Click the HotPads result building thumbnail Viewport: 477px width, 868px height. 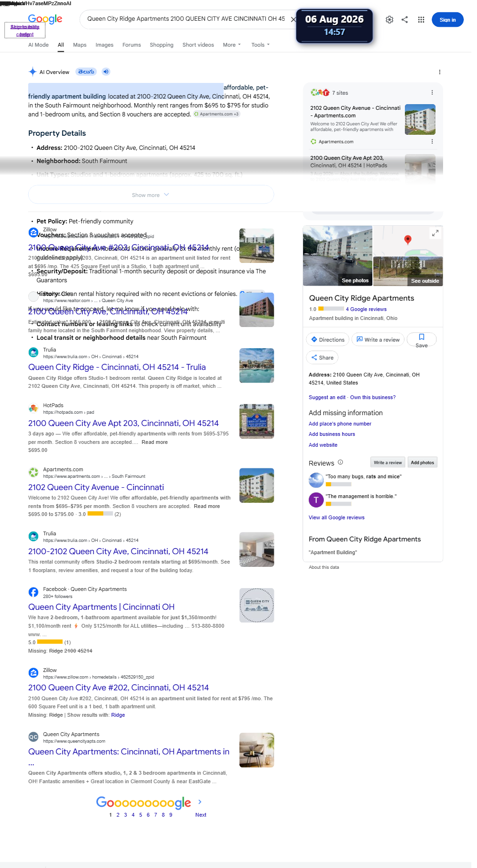point(256,421)
